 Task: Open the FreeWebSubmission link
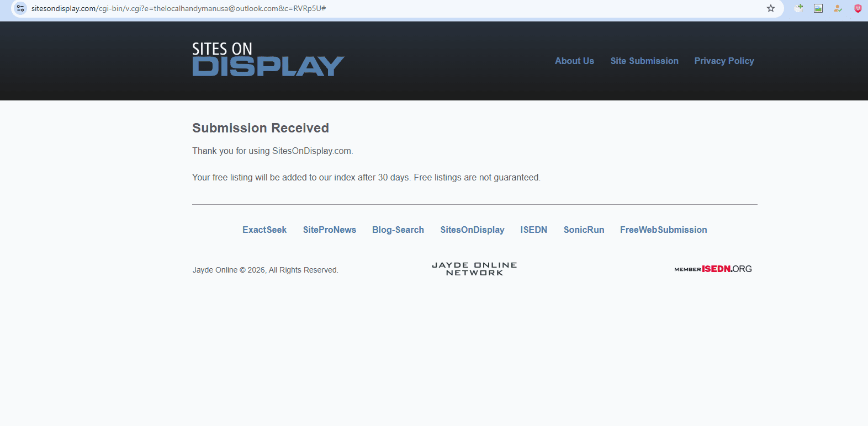pos(663,230)
